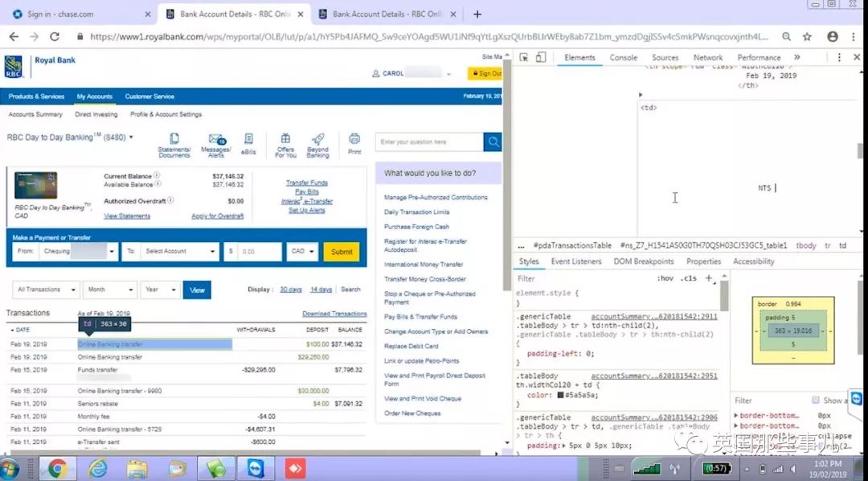This screenshot has height=481, width=868.
Task: Open the CAD currency dropdown
Action: tap(302, 252)
